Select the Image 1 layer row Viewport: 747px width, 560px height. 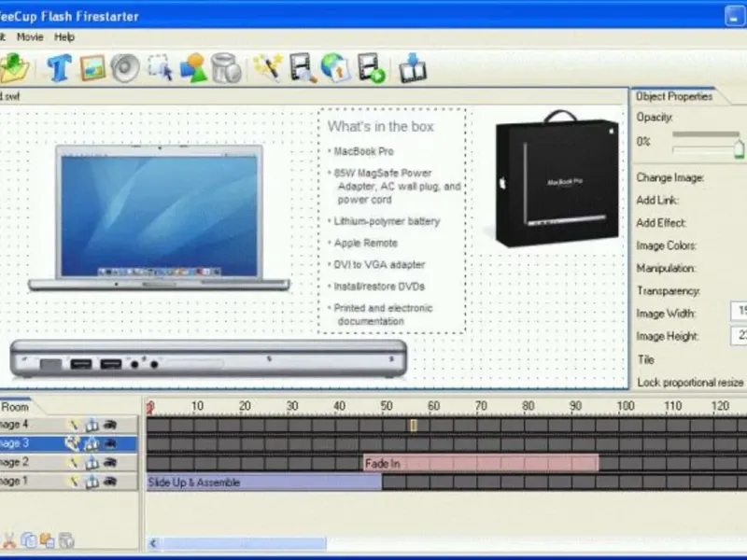coord(68,482)
